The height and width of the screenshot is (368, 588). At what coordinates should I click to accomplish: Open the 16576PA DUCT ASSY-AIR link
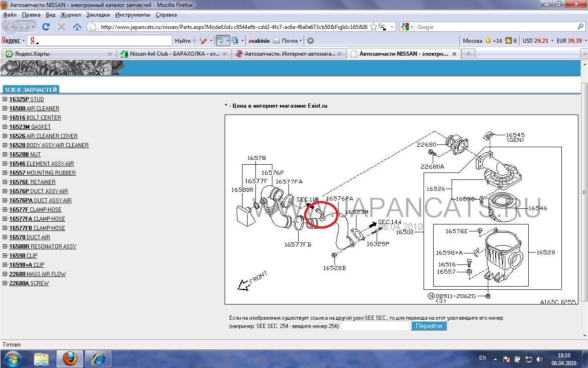pyautogui.click(x=40, y=200)
